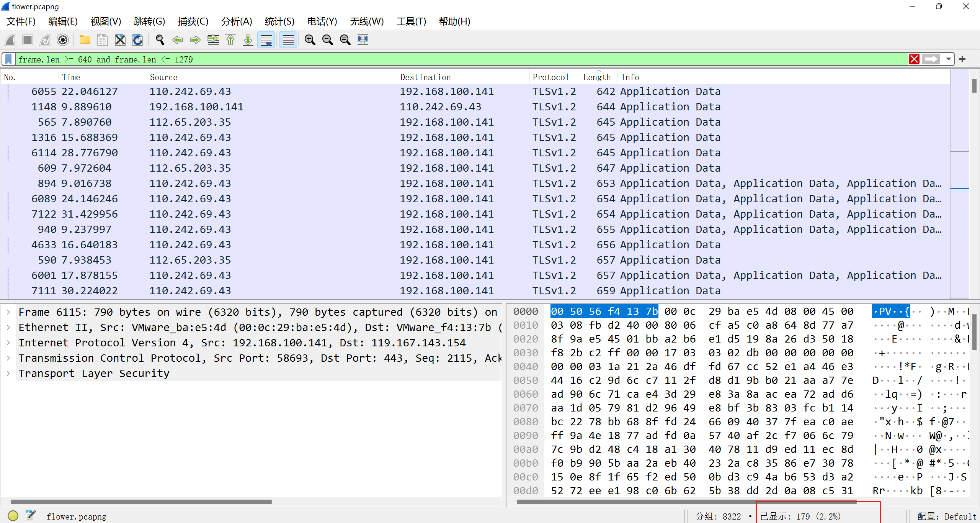Open the display filter history dropdown
This screenshot has width=980, height=523.
948,59
